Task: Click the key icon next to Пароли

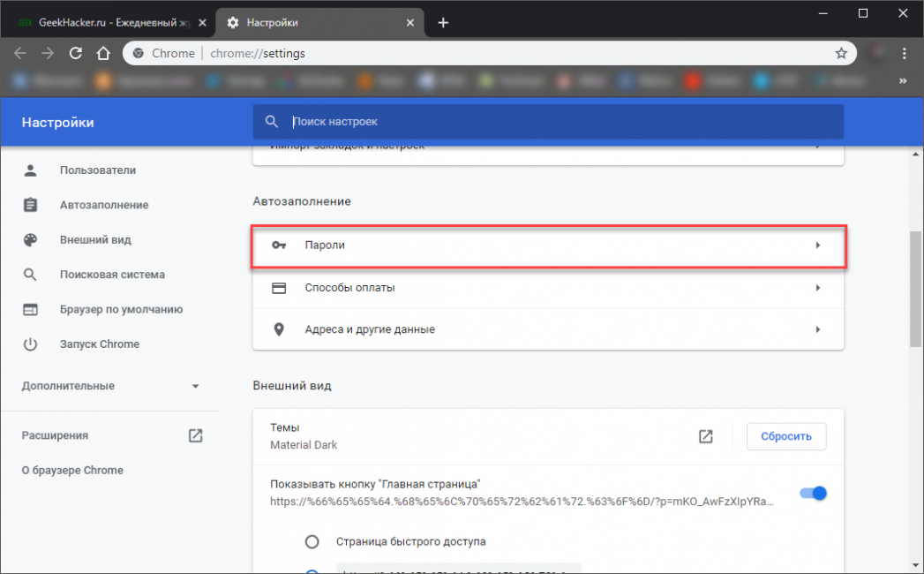Action: point(279,245)
